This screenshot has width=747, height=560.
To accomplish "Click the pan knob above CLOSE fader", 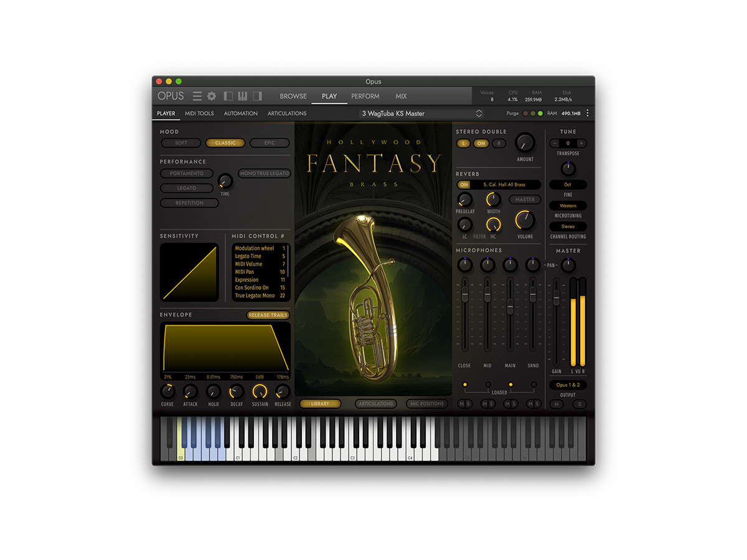I will 464,265.
